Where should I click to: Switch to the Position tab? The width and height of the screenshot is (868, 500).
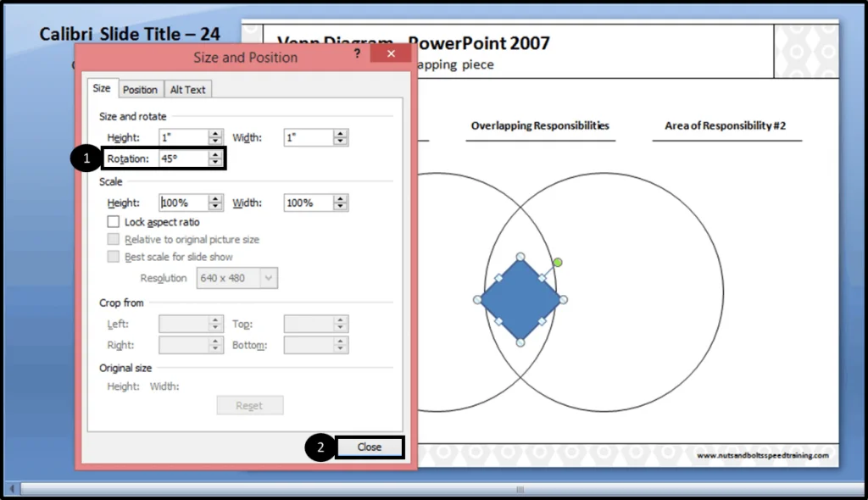coord(140,90)
